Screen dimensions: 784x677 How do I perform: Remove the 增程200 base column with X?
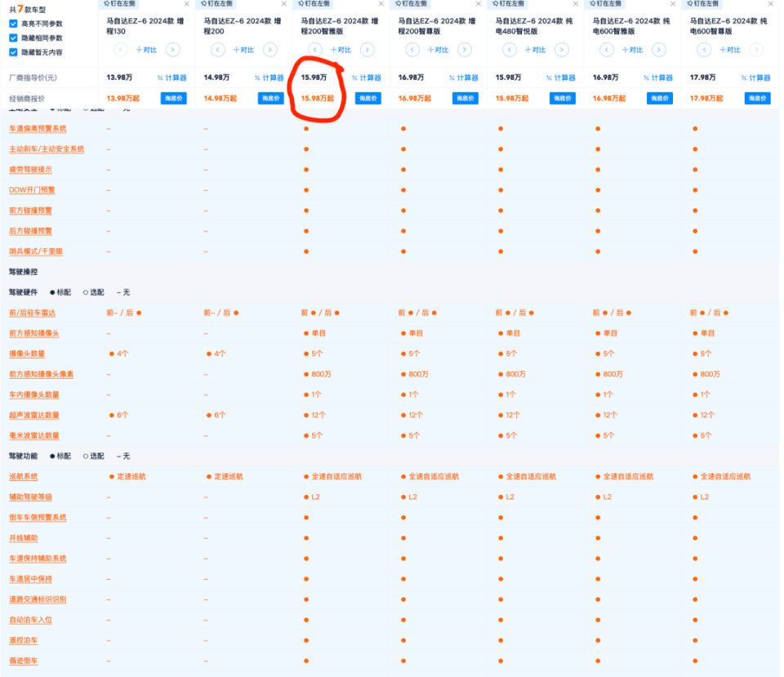click(x=283, y=4)
